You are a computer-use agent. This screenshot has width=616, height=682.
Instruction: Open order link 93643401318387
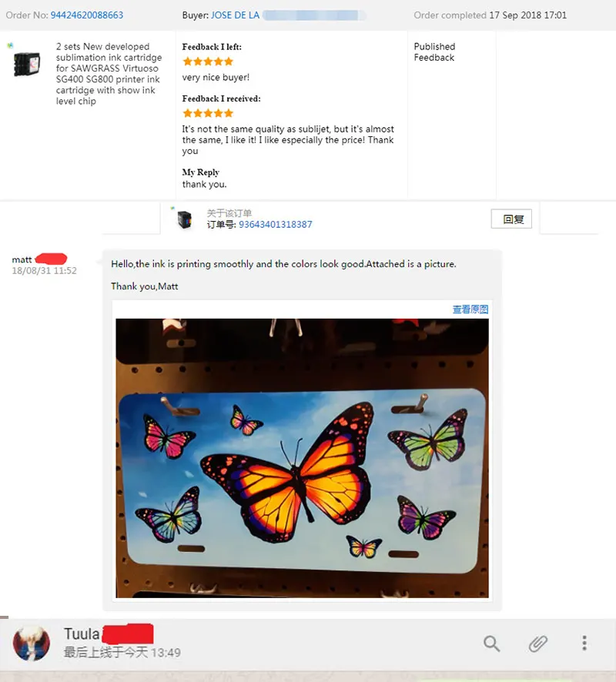276,225
